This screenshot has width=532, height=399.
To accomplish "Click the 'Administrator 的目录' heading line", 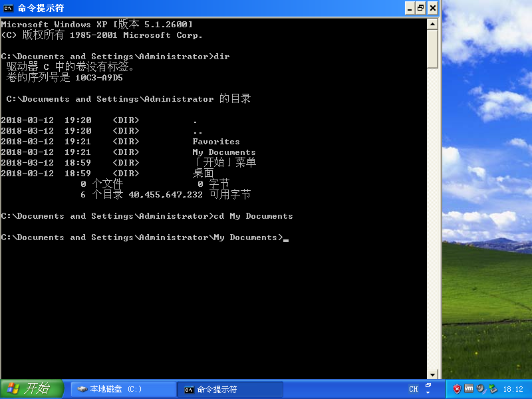I will [128, 98].
